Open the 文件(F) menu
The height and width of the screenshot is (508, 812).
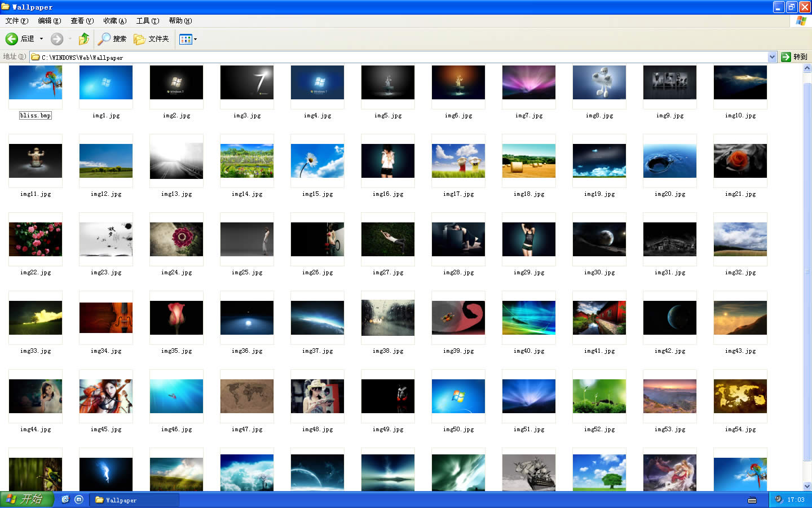16,21
